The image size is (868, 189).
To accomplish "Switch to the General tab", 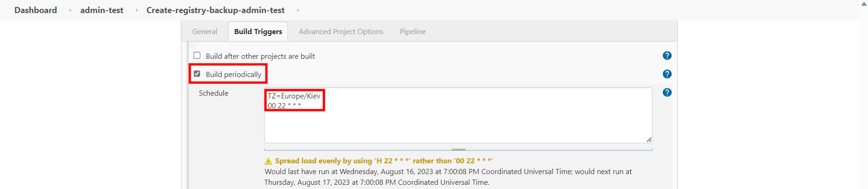I will 205,32.
